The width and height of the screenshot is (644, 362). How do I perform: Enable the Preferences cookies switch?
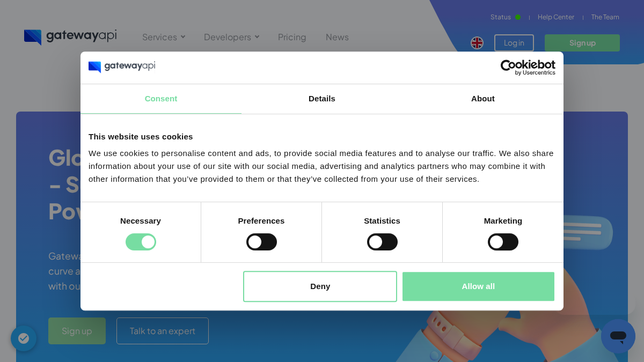[x=261, y=242]
